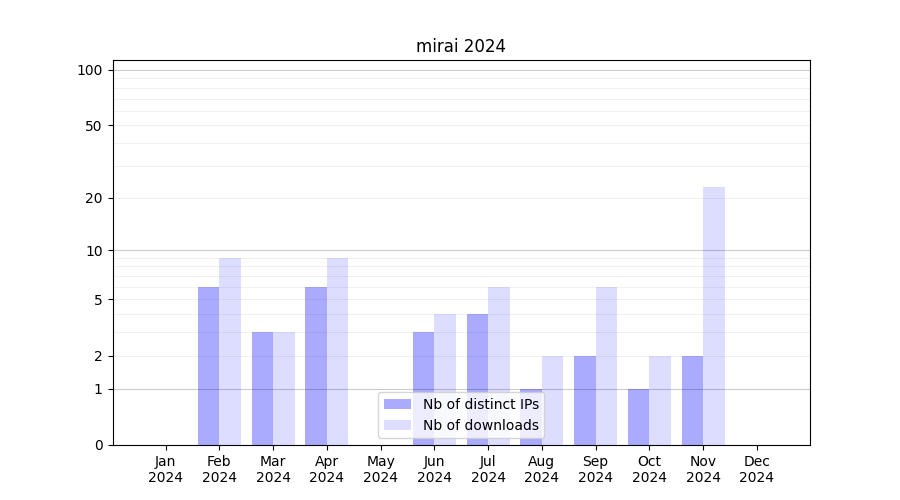Image resolution: width=900 pixels, height=500 pixels.
Task: Click the 'Nb of distinct IPs' legend swatch
Action: pos(397,404)
